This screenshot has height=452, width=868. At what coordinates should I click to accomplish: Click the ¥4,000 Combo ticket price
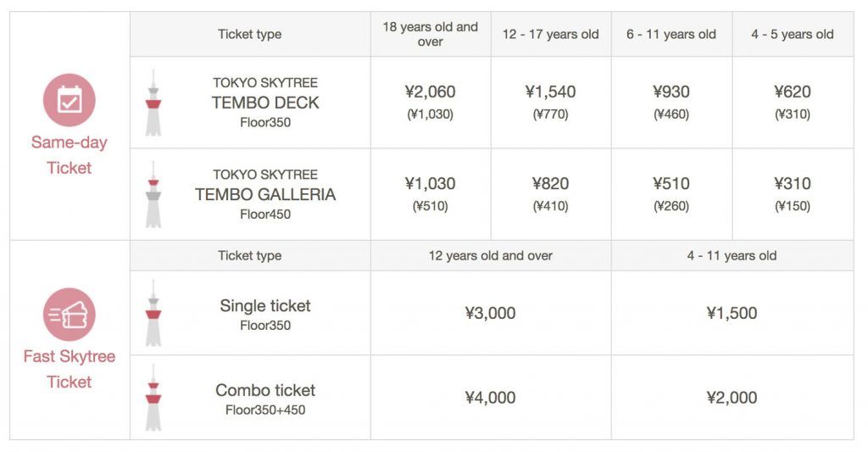(x=490, y=398)
